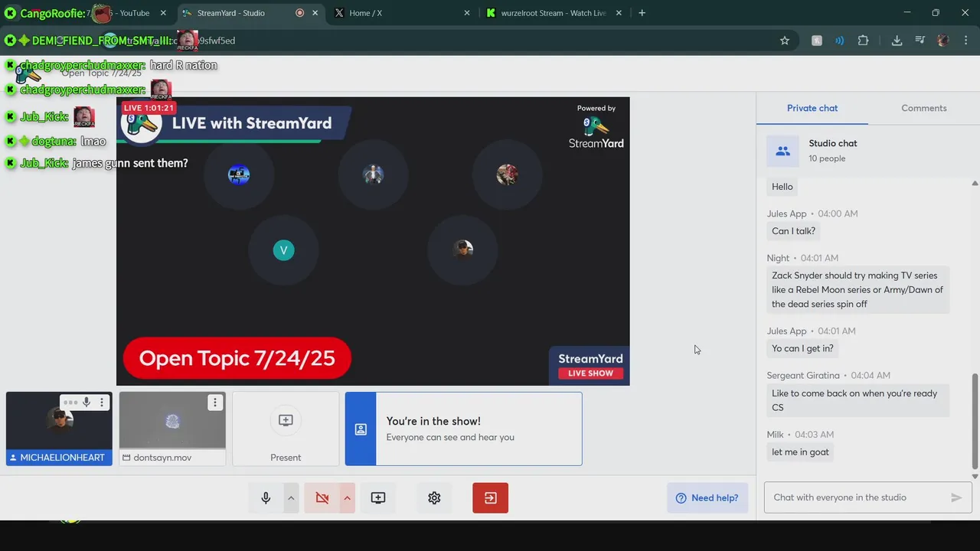
Task: Click the 'Can I talk?' message
Action: [793, 231]
